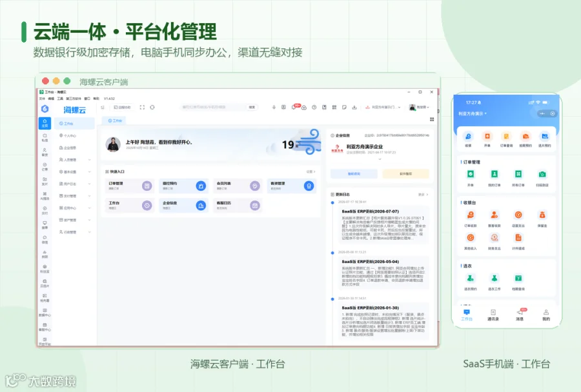Click the 远程协助 toolbar button

pyautogui.click(x=122, y=107)
